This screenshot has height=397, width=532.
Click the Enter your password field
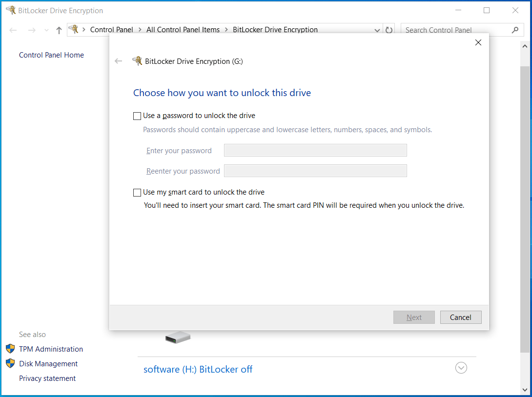point(315,150)
